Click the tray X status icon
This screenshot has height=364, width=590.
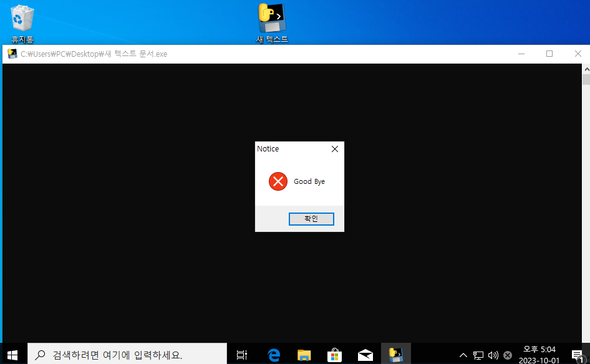(508, 355)
